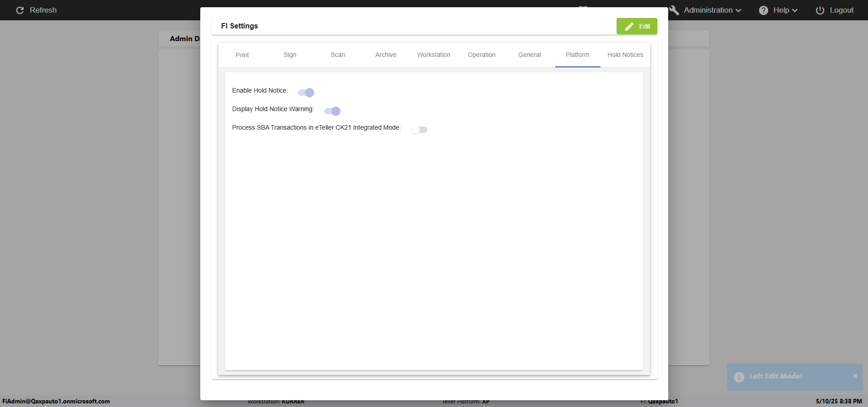The height and width of the screenshot is (407, 868).
Task: Click the Refresh circular arrow icon
Action: (20, 10)
